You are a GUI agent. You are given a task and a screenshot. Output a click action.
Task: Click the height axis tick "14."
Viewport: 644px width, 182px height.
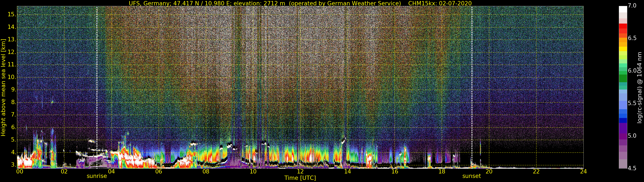click(x=12, y=27)
